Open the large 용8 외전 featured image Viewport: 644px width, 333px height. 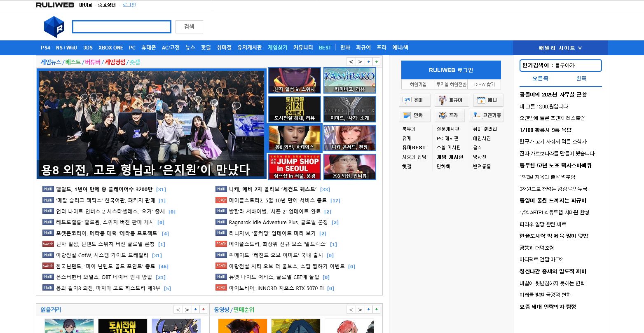click(152, 124)
